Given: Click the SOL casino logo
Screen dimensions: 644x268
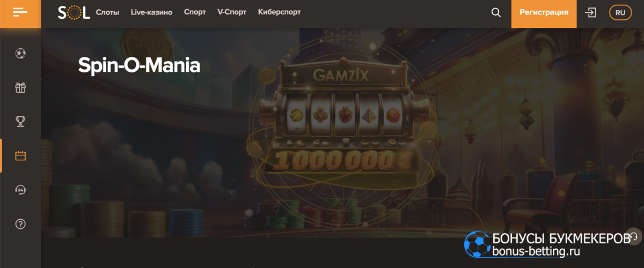Looking at the screenshot, I should point(74,12).
